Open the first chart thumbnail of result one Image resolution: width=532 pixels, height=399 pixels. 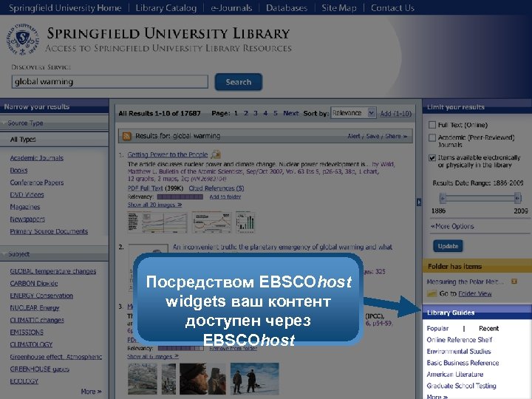point(157,222)
